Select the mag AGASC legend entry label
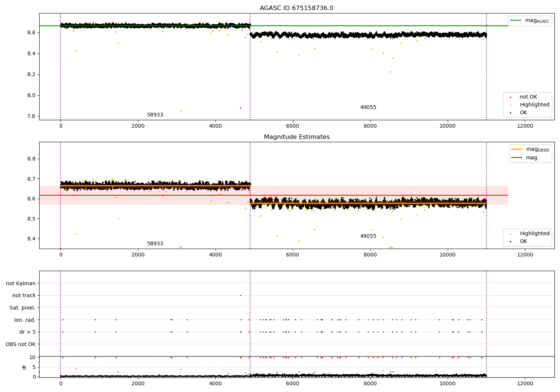 [x=537, y=21]
